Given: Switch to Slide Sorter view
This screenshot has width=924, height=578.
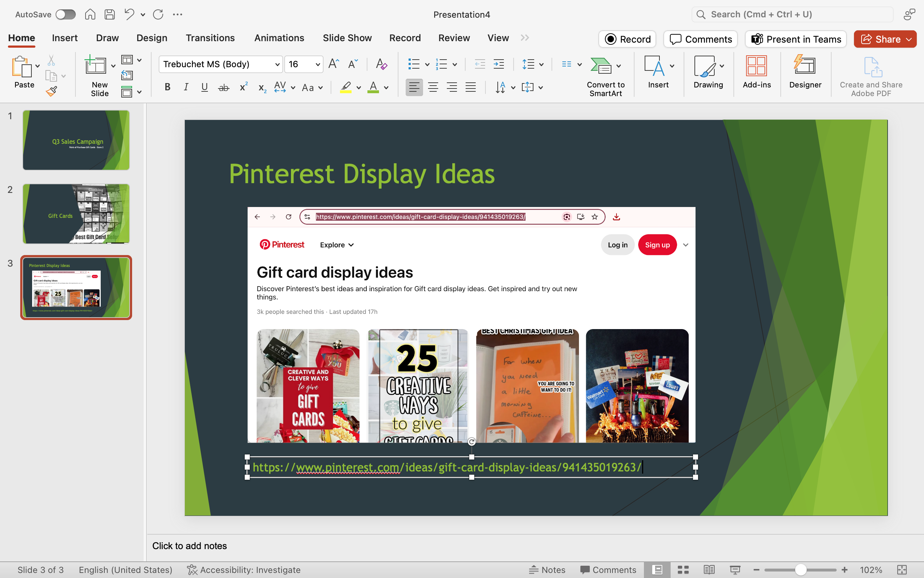Looking at the screenshot, I should (x=683, y=570).
